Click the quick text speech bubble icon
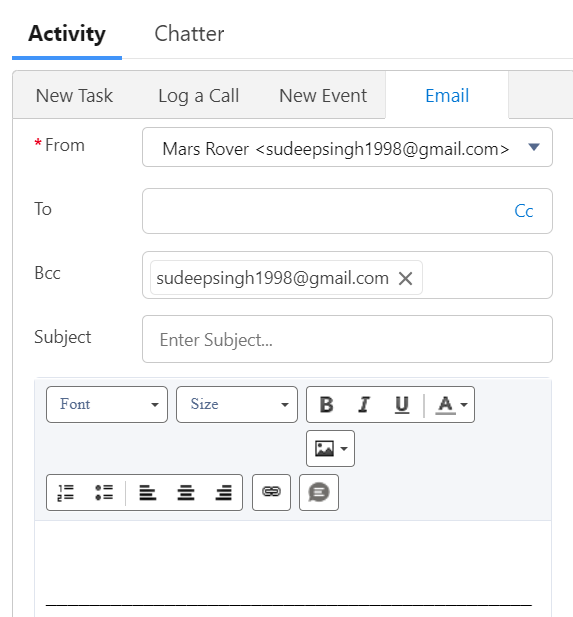This screenshot has height=617, width=573. 319,492
